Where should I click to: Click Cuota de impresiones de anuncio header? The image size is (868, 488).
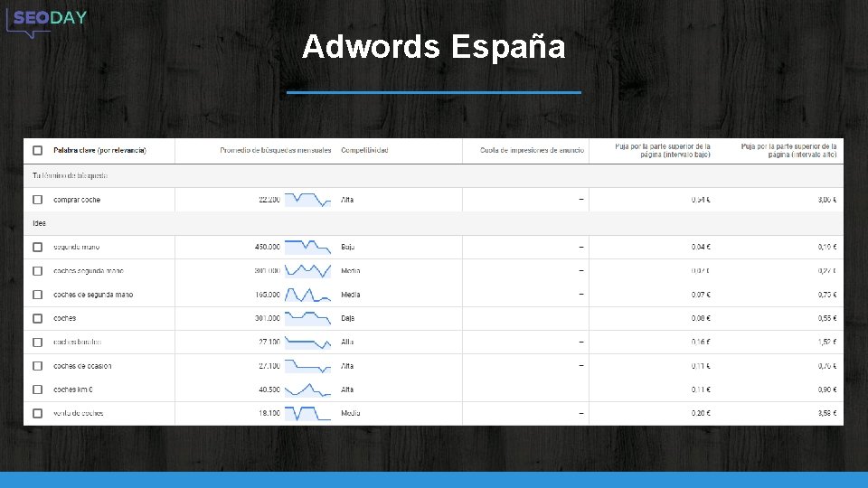coord(532,151)
